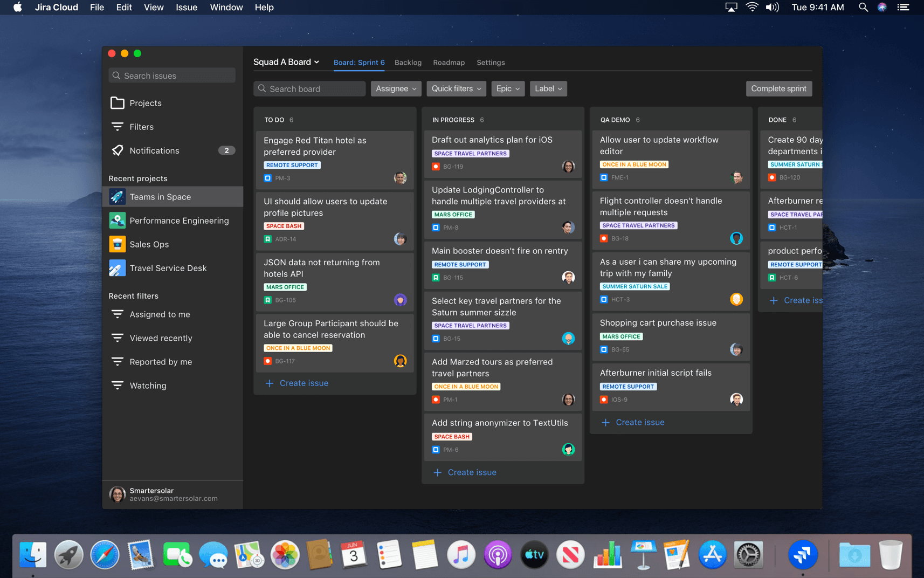Click Create issue in the To Do column
This screenshot has width=924, height=578.
pos(295,383)
